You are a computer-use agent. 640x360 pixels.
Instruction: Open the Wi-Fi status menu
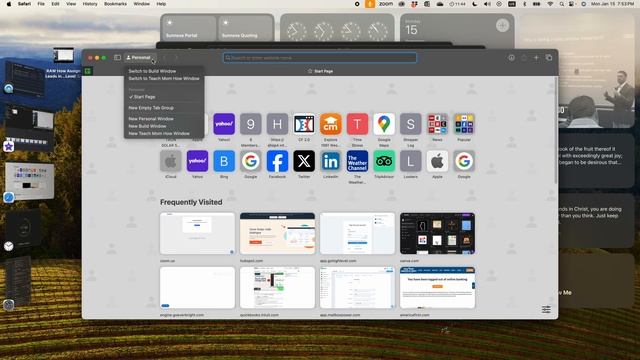click(550, 4)
